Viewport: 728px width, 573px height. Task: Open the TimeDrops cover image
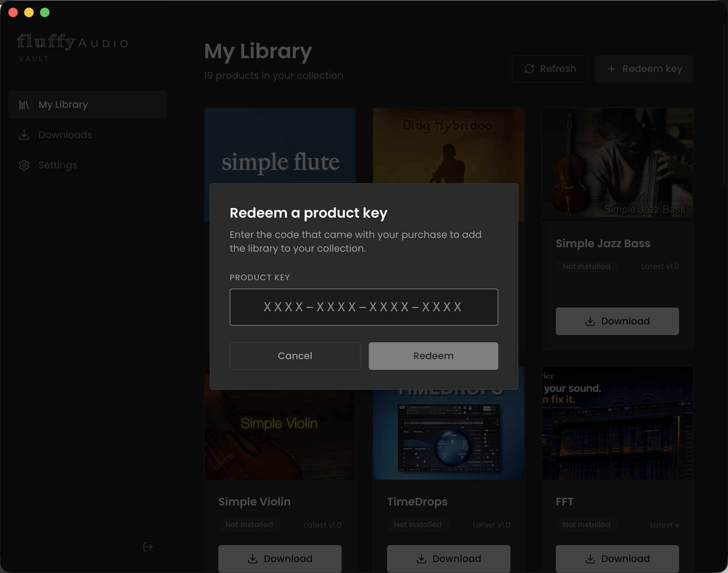point(448,435)
